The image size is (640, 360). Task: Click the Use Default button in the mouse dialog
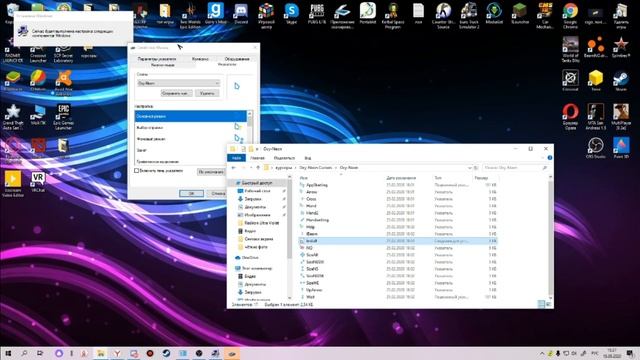tap(211, 172)
